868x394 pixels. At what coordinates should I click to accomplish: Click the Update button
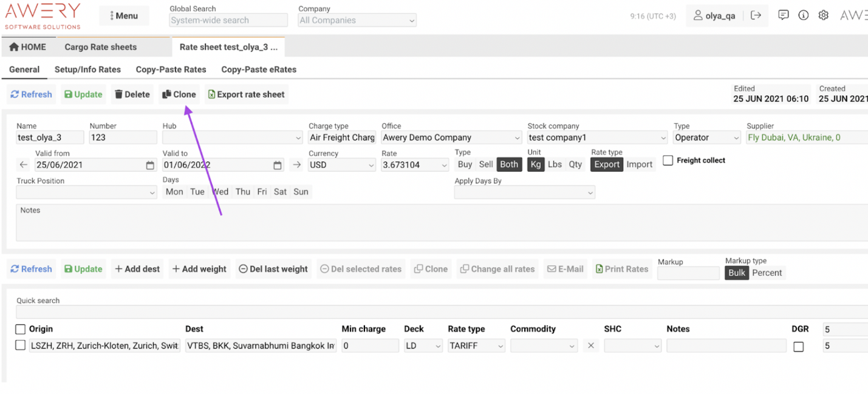point(83,94)
